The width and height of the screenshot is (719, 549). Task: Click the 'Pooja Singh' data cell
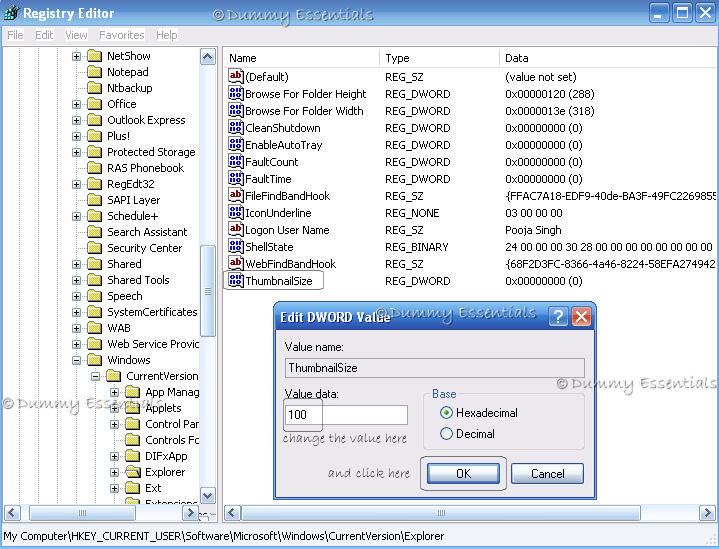pyautogui.click(x=533, y=230)
